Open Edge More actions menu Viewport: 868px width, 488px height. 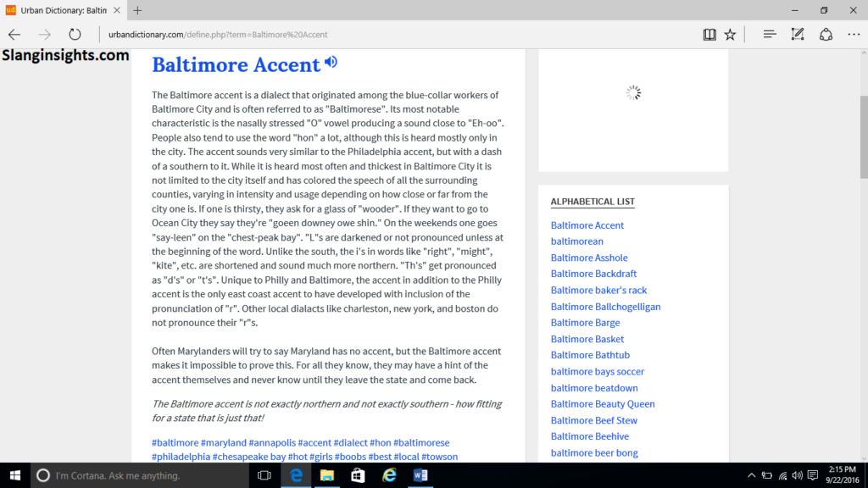tap(854, 34)
